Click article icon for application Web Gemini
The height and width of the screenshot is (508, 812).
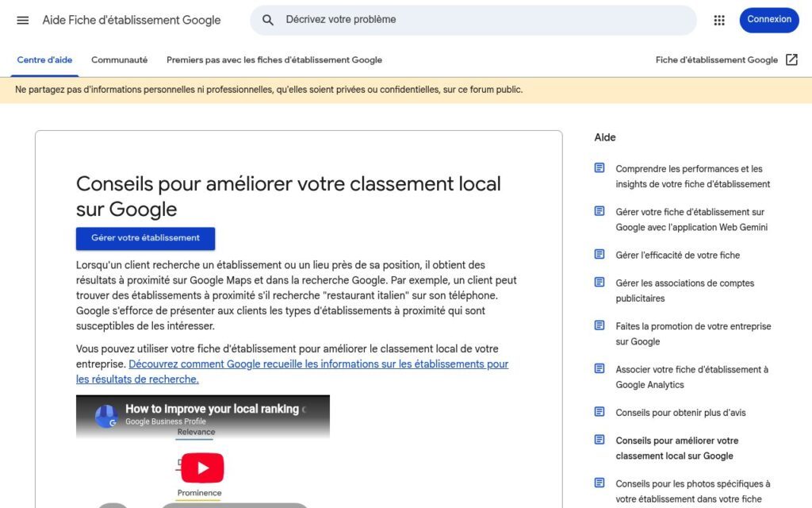click(599, 211)
